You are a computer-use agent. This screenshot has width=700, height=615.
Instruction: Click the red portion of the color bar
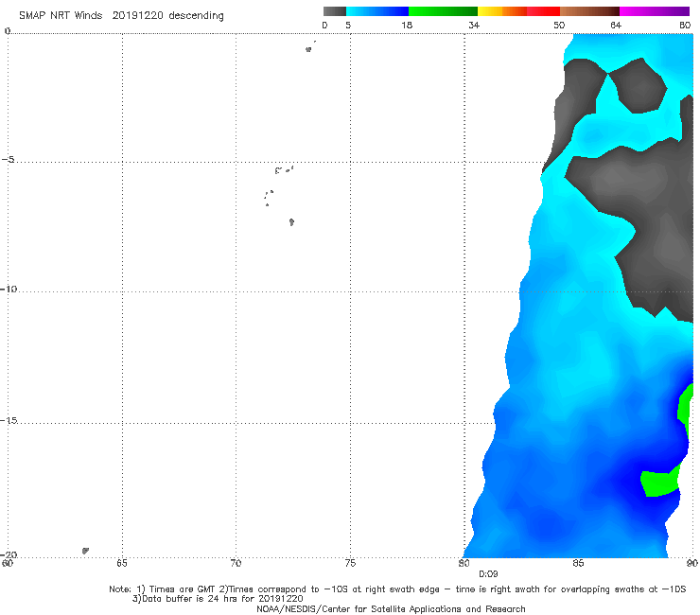pos(543,11)
